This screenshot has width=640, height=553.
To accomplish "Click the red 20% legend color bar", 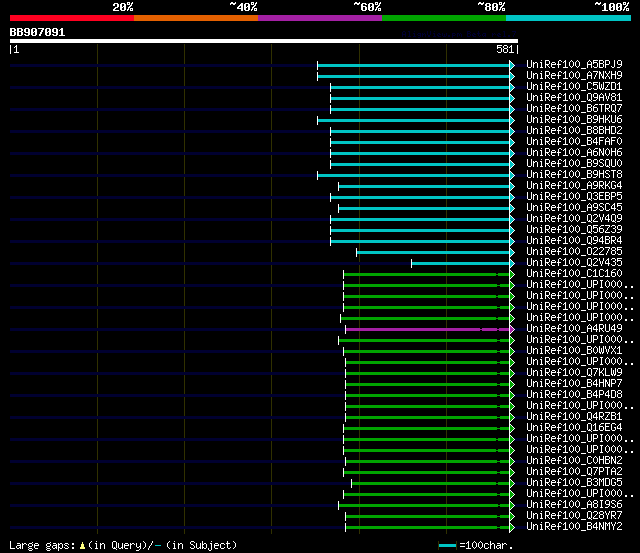I will pyautogui.click(x=72, y=18).
